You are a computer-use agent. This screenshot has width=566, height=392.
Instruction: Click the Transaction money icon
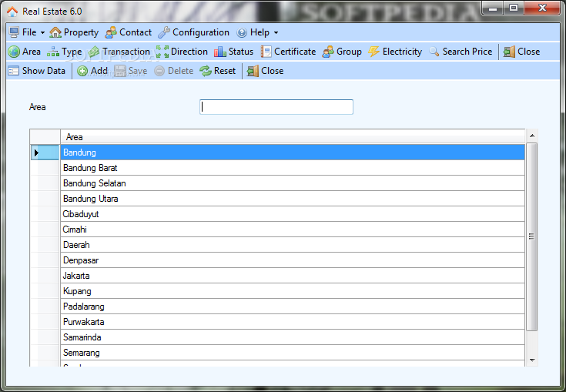coord(94,52)
